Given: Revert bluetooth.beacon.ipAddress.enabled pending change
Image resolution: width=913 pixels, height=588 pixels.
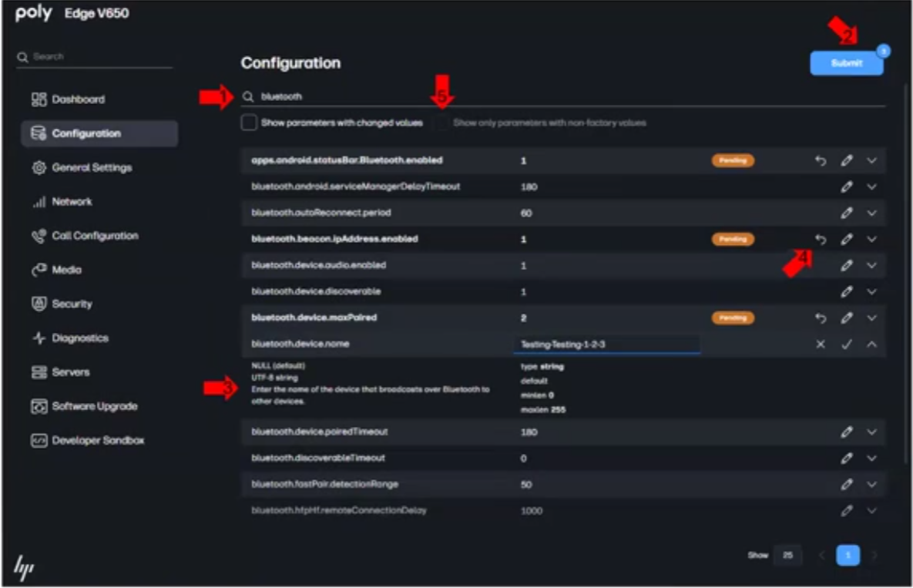Looking at the screenshot, I should 821,239.
